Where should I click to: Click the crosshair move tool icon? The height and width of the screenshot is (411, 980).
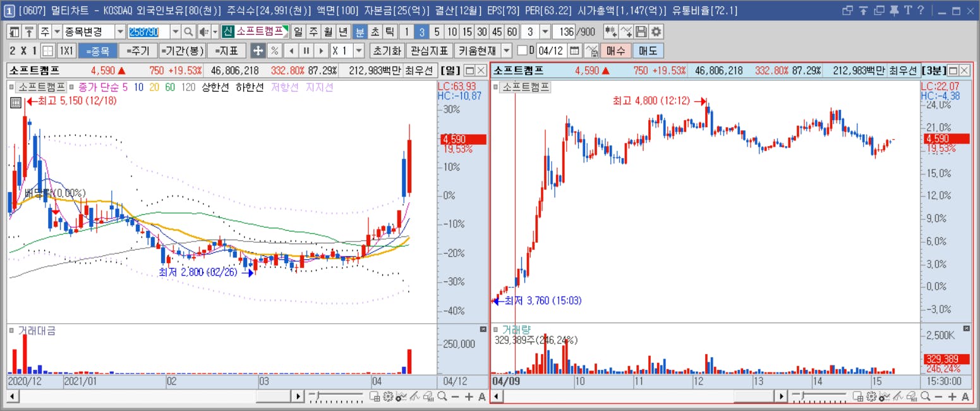click(258, 51)
